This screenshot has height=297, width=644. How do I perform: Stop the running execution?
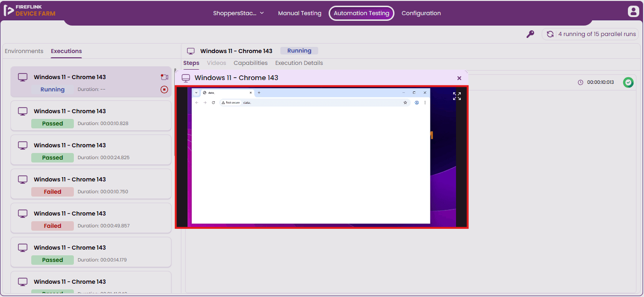pos(164,90)
